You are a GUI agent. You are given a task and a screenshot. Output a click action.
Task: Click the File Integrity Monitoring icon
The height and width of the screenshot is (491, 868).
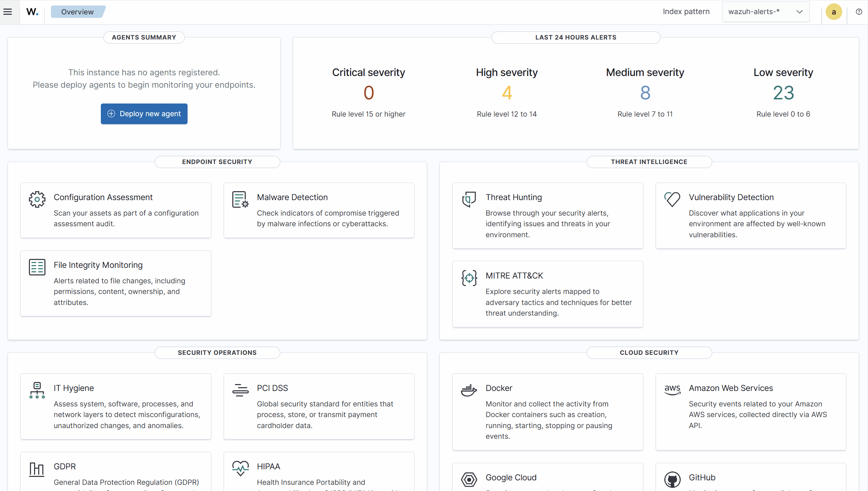(x=37, y=267)
